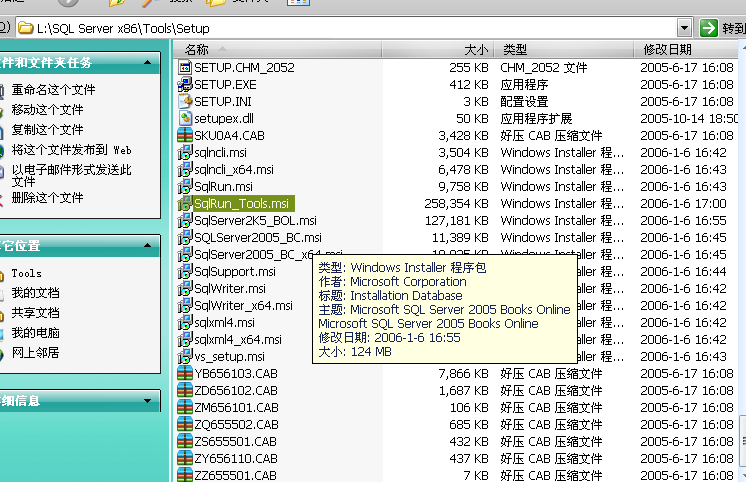Image resolution: width=746 pixels, height=482 pixels.
Task: Select the SETUP.INI configuration file icon
Action: tap(185, 102)
